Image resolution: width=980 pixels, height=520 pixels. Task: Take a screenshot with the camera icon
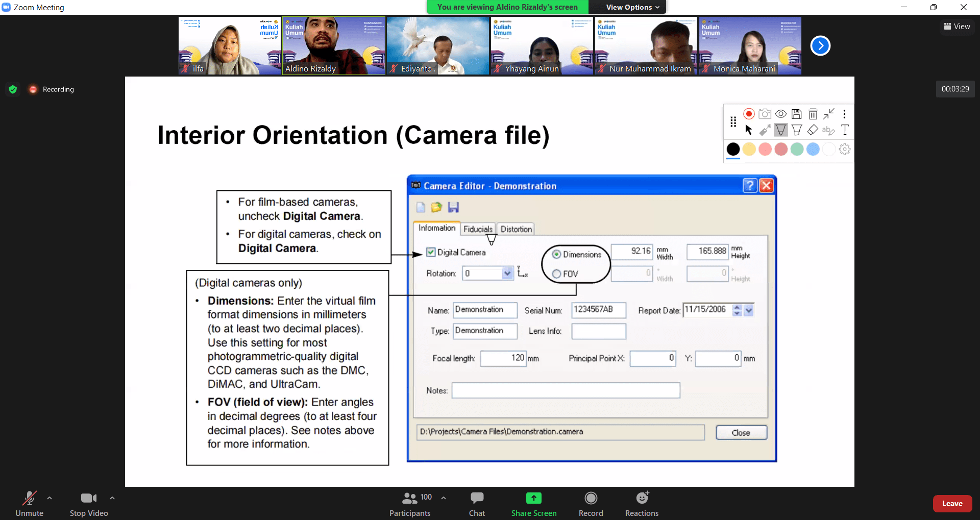click(x=765, y=114)
